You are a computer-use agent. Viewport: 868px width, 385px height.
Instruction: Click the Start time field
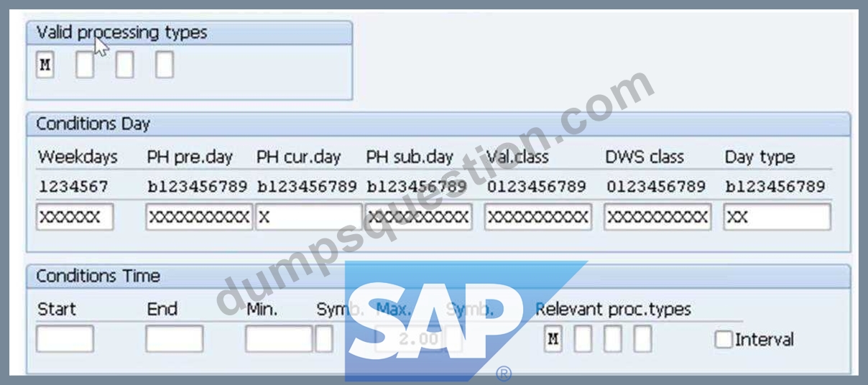point(65,338)
